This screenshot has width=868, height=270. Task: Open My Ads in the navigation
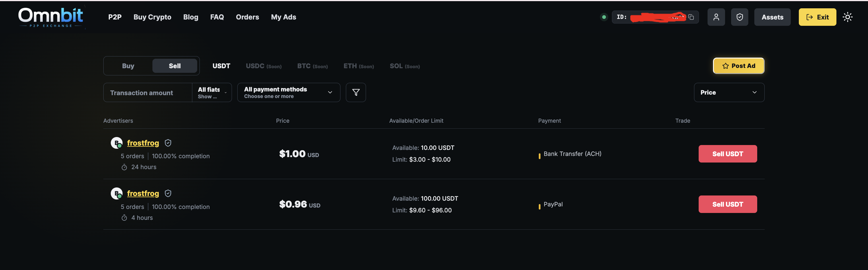283,17
